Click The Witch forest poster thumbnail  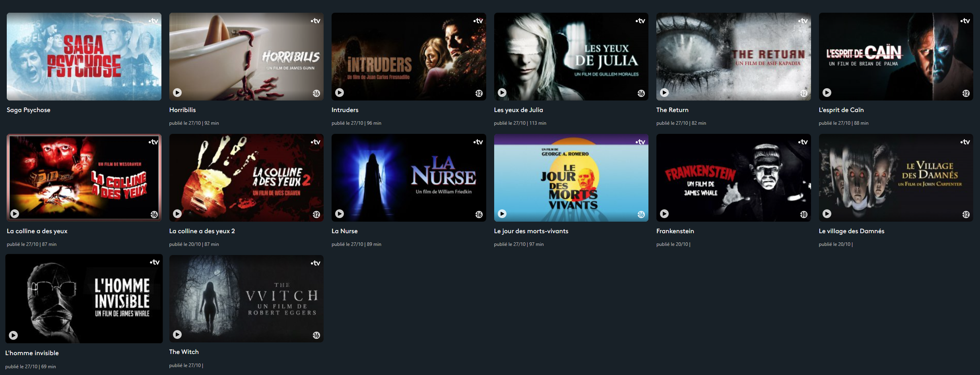pos(246,299)
